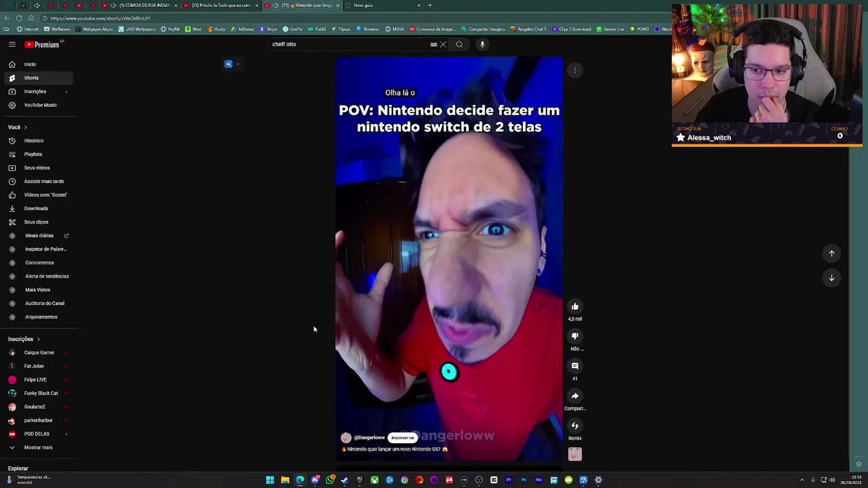Expand the Você section
This screenshot has width=868, height=488.
18,127
